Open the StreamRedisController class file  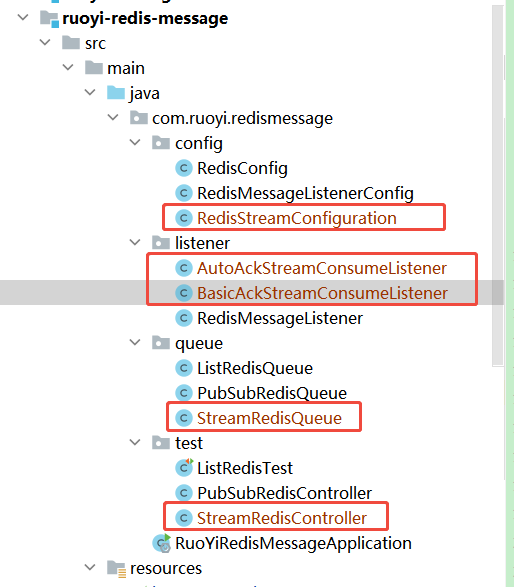coord(282,518)
